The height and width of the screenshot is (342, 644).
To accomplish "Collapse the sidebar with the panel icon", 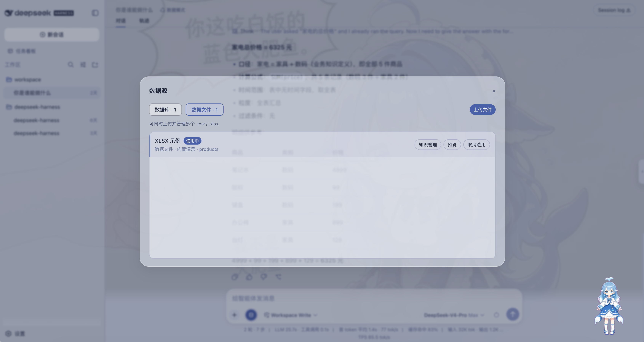I will tap(95, 13).
